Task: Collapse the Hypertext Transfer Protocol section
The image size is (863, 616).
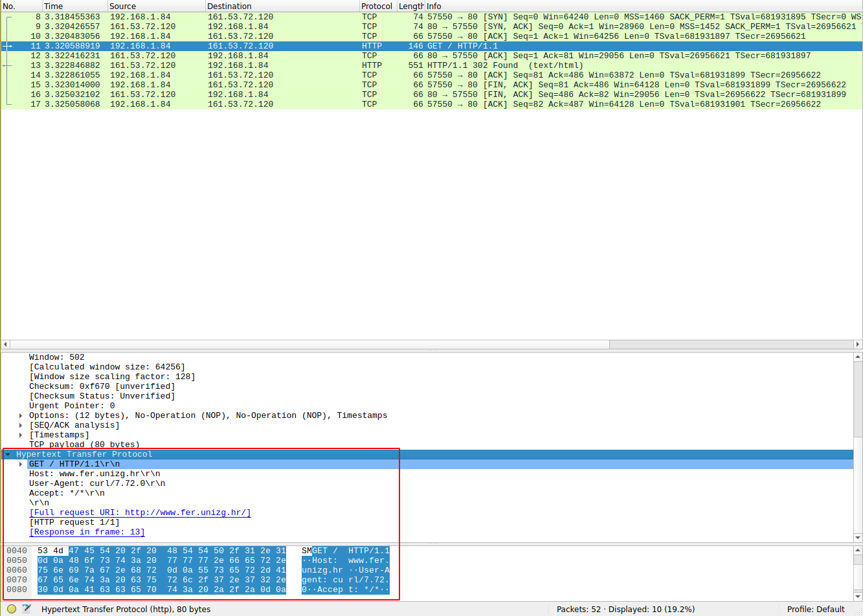Action: (8, 454)
